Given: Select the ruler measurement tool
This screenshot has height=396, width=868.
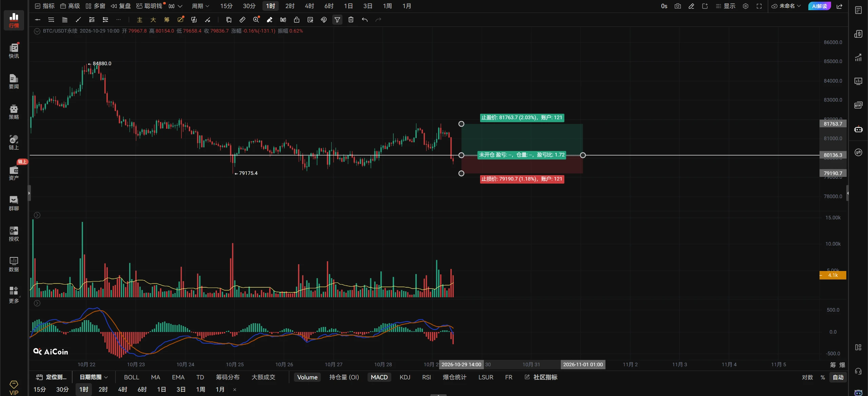Looking at the screenshot, I should pyautogui.click(x=242, y=20).
